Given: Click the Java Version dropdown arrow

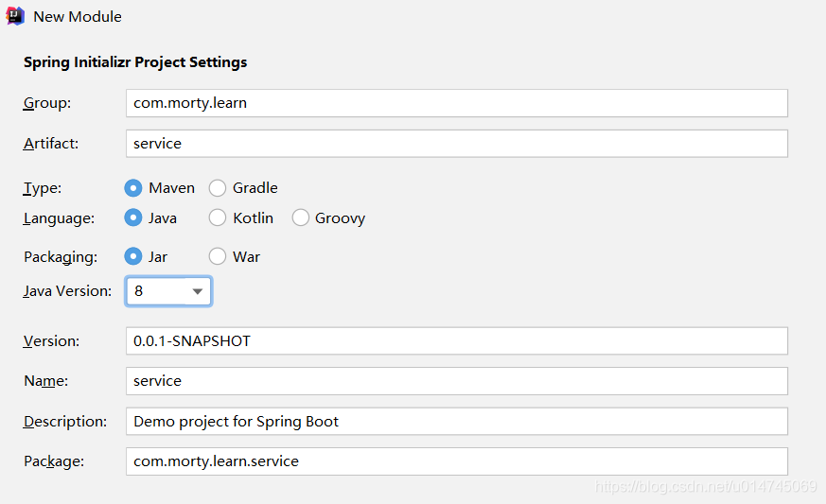Looking at the screenshot, I should [198, 291].
